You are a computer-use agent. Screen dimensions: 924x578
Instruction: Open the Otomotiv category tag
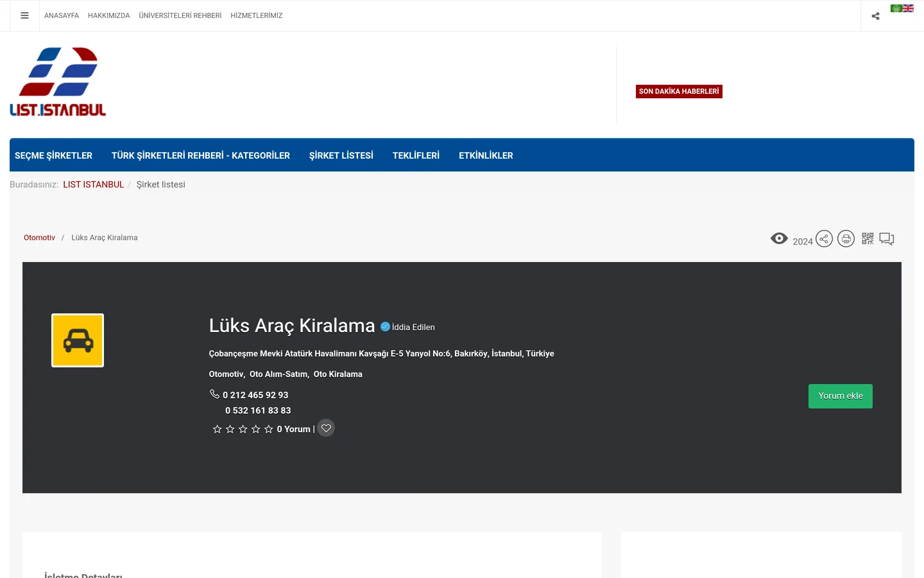[227, 374]
